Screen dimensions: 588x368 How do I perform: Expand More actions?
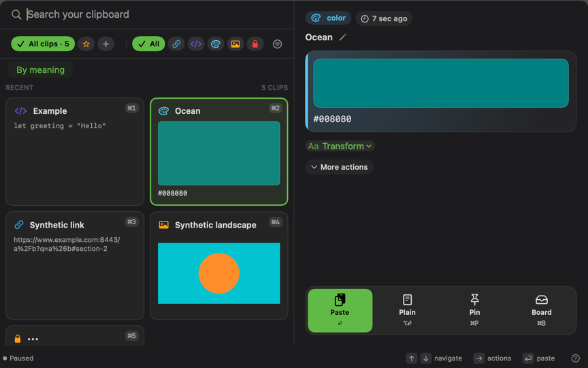point(340,167)
